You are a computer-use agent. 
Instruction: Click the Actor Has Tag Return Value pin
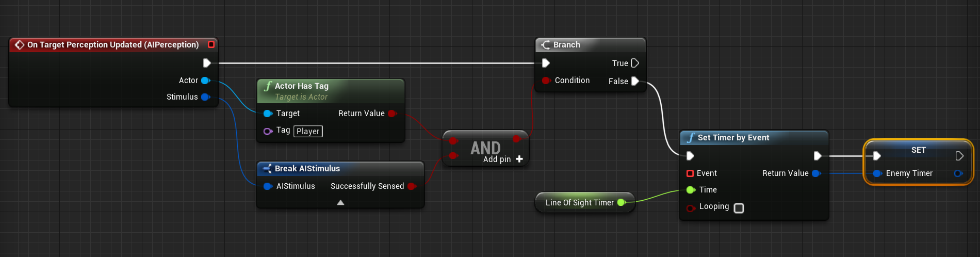point(392,114)
